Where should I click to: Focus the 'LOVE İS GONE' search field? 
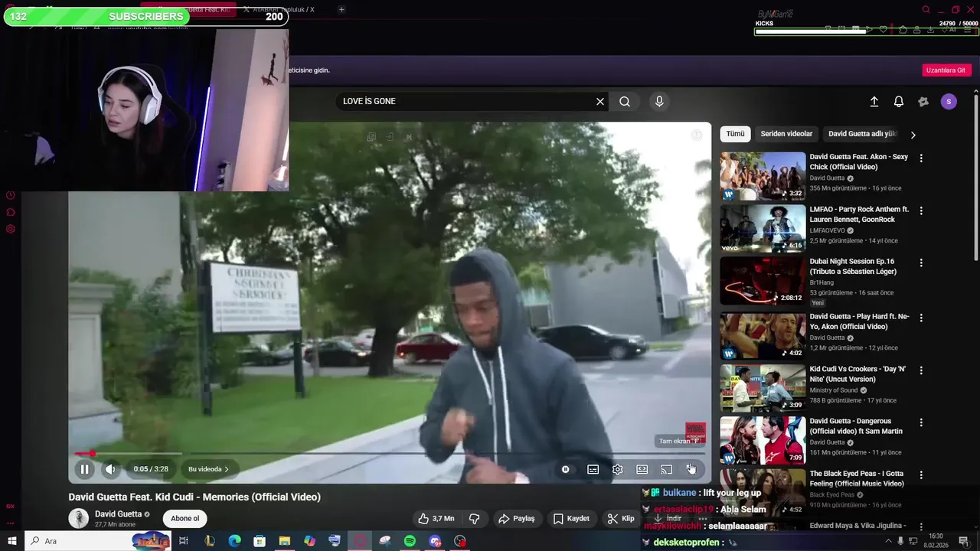point(465,101)
